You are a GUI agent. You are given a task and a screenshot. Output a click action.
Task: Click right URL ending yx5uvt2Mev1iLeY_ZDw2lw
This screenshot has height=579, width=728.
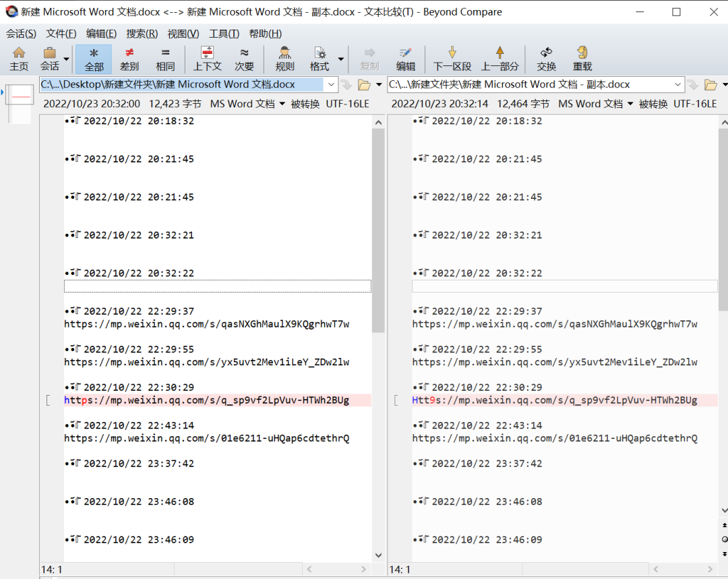pos(555,362)
